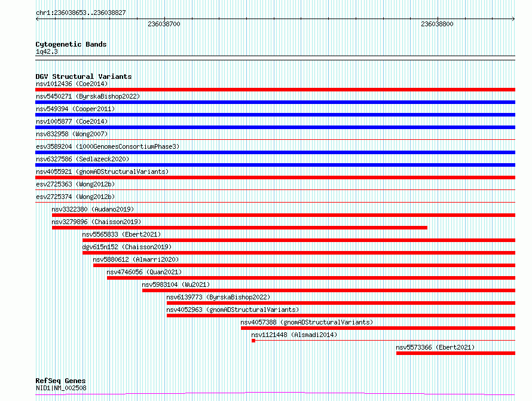Click dgv615n152 (Chaisson2019) variant label
The height and width of the screenshot is (401, 532).
point(127,247)
